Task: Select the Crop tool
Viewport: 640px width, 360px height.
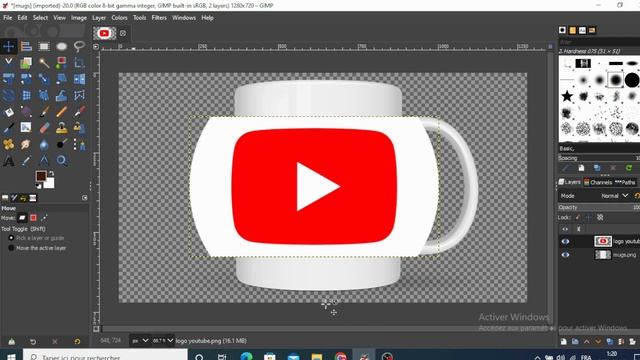Action: [x=79, y=62]
